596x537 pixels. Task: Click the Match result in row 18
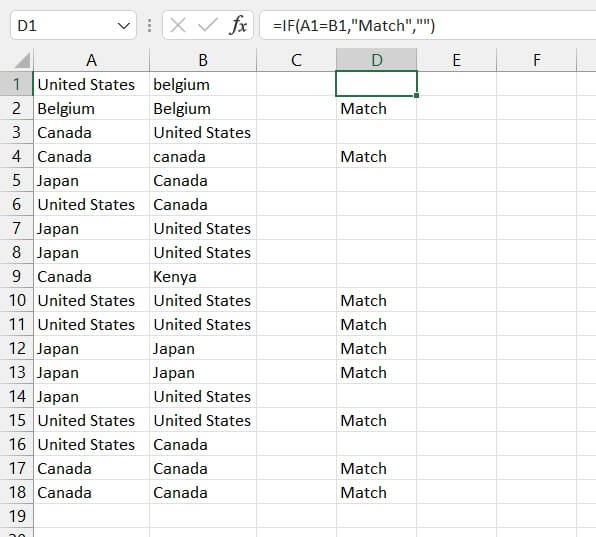(x=376, y=492)
